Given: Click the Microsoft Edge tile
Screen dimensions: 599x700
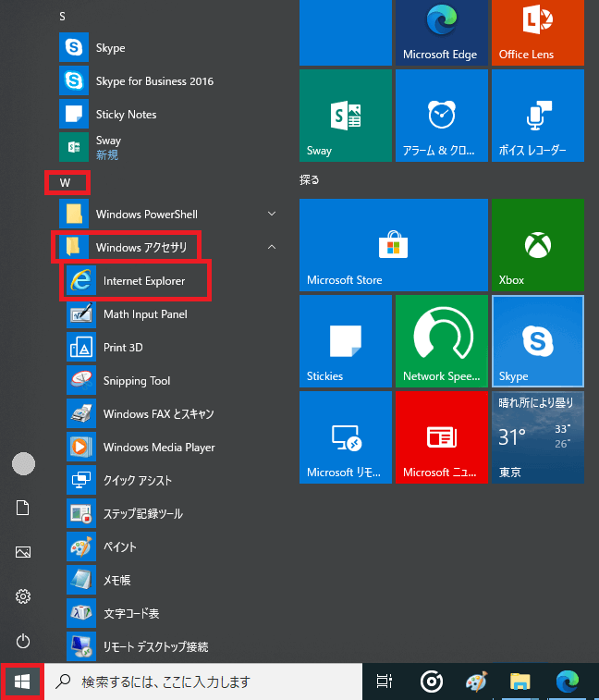Looking at the screenshot, I should click(x=442, y=32).
